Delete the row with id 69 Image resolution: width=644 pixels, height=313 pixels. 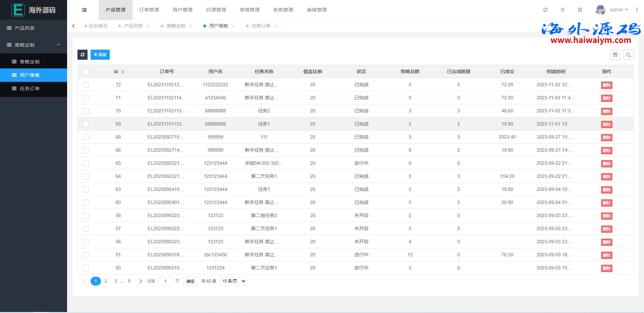606,124
